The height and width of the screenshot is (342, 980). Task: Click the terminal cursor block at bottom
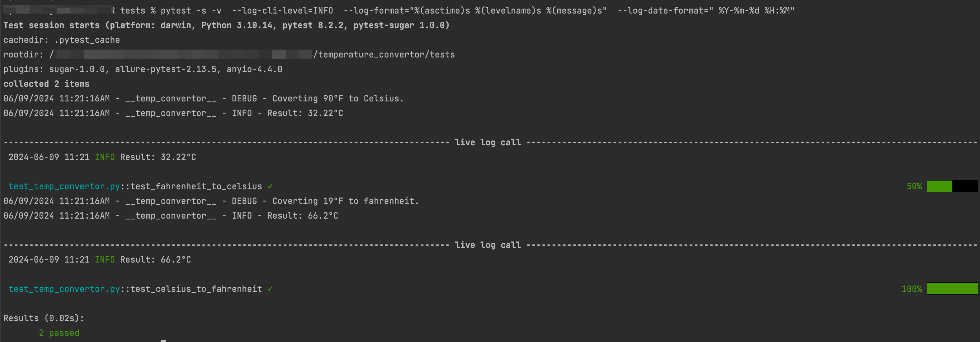(x=163, y=341)
